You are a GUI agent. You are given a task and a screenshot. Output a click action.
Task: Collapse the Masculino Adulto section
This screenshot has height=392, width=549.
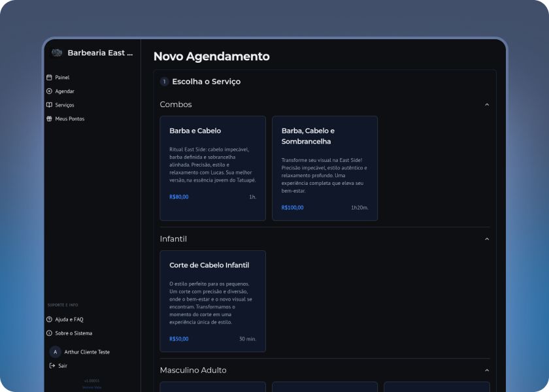pyautogui.click(x=487, y=370)
